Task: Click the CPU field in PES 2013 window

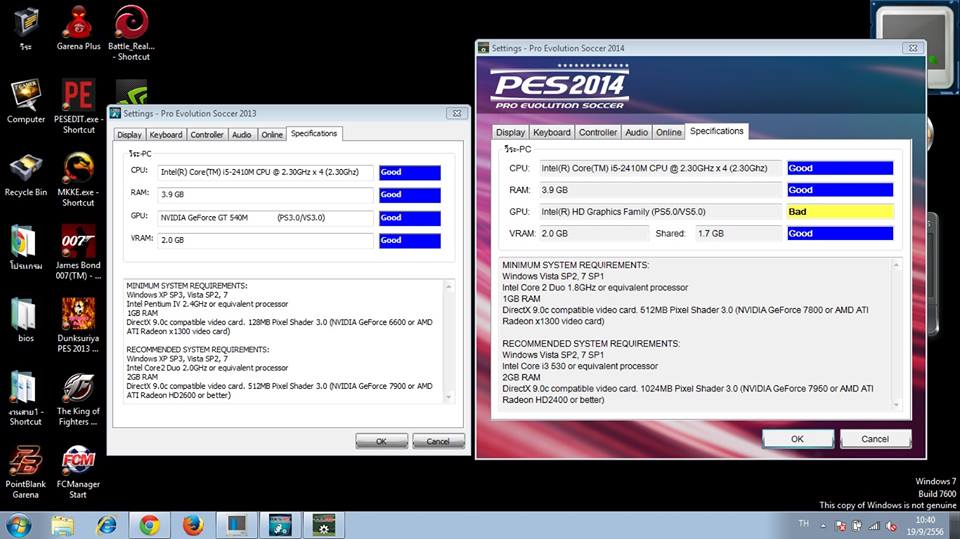Action: coord(265,172)
